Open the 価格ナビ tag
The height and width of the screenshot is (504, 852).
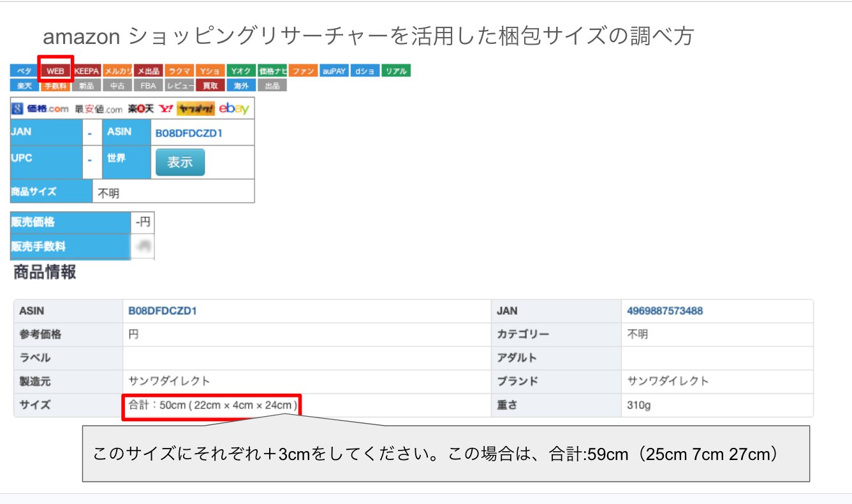(272, 71)
